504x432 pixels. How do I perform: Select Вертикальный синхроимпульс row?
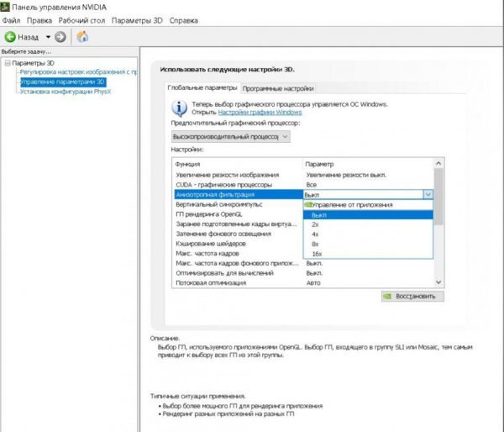239,204
